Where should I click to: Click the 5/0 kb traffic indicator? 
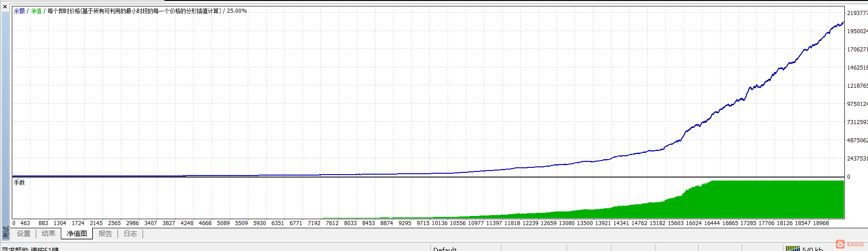coord(813,249)
